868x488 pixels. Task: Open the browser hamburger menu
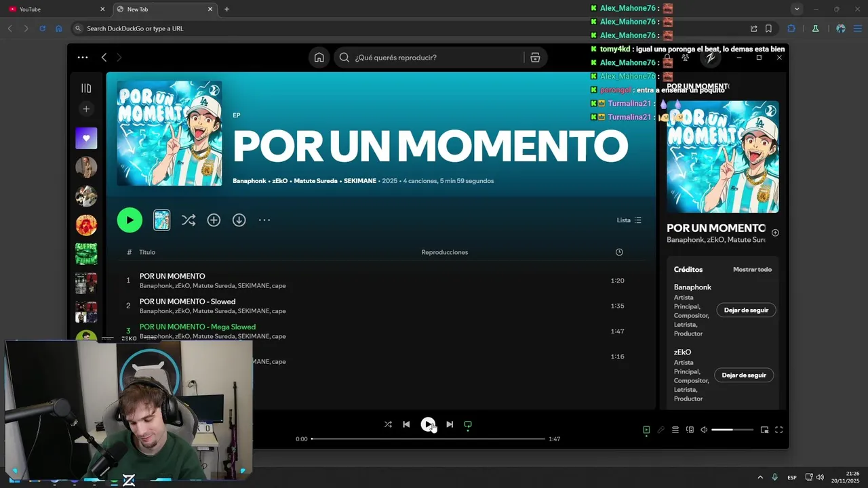(x=858, y=28)
